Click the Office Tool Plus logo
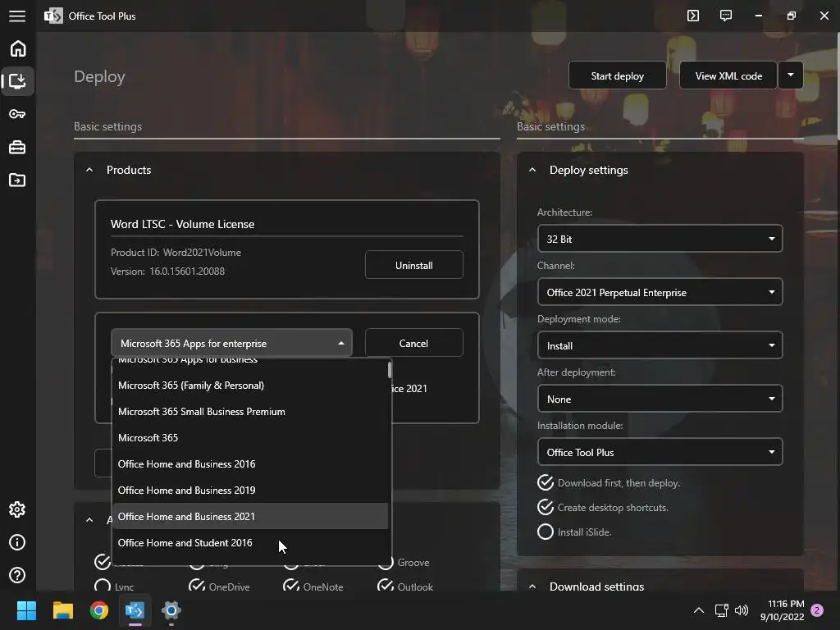840x630 pixels. pyautogui.click(x=53, y=16)
